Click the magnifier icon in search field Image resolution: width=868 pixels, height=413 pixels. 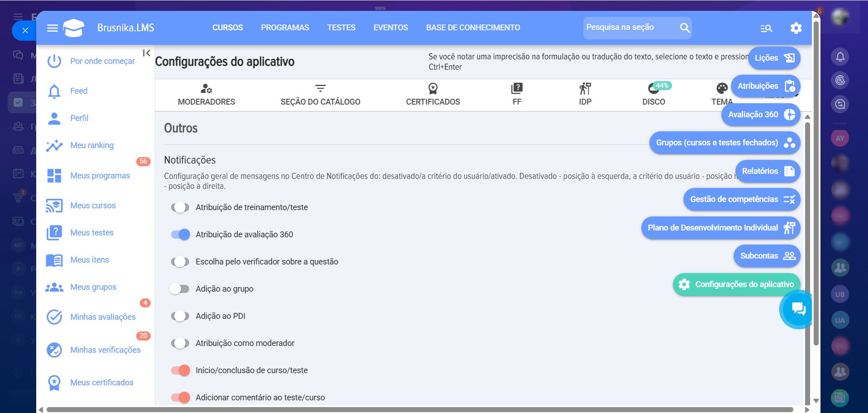[x=685, y=28]
